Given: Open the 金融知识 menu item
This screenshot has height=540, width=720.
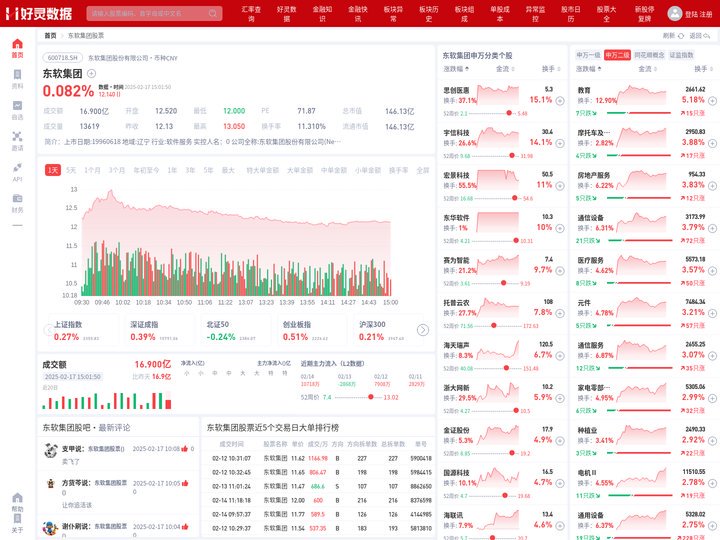Looking at the screenshot, I should click(x=322, y=14).
